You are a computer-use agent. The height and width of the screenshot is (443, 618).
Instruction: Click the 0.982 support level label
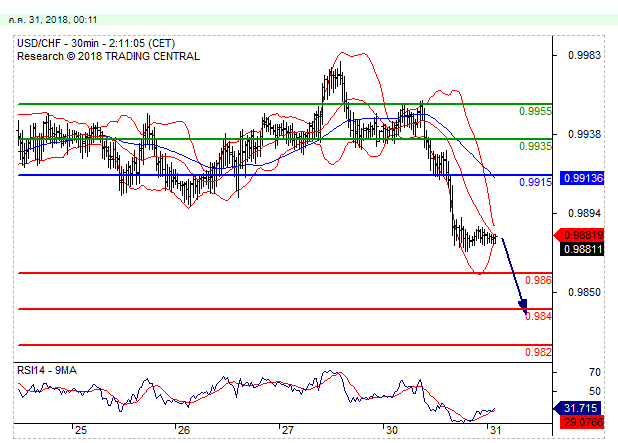click(538, 352)
